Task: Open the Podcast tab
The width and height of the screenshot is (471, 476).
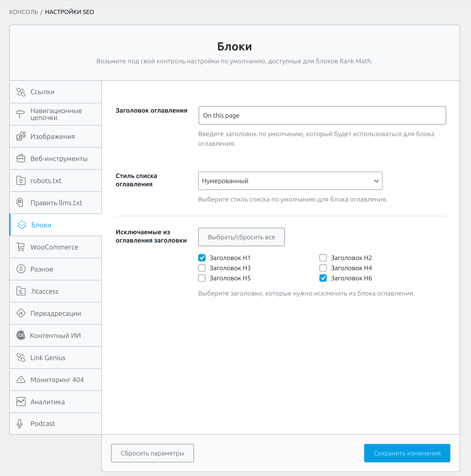Action: (56, 423)
